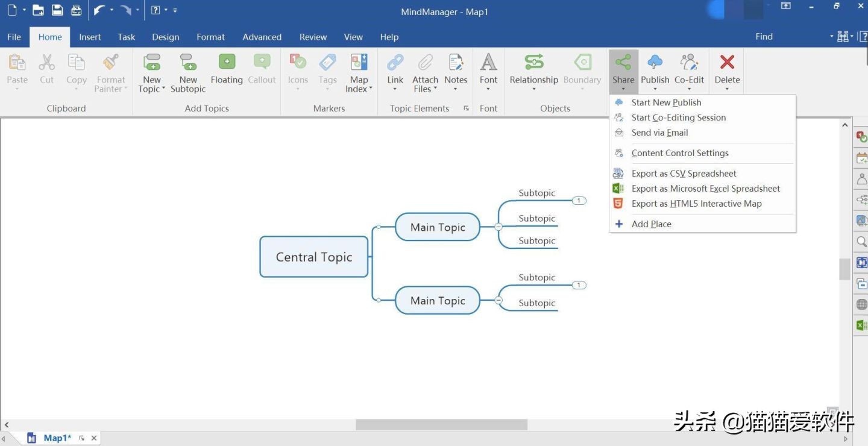The image size is (868, 446).
Task: Click the Floating topic icon
Action: (x=227, y=63)
